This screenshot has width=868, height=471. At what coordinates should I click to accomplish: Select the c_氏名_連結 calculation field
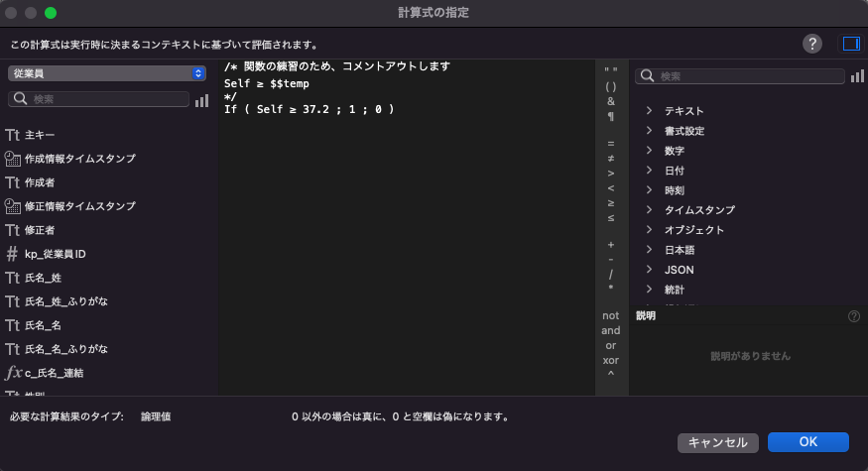point(54,373)
